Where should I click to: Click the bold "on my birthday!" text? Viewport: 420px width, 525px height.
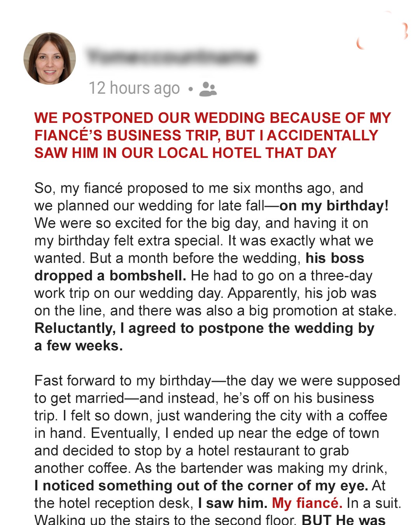[334, 206]
